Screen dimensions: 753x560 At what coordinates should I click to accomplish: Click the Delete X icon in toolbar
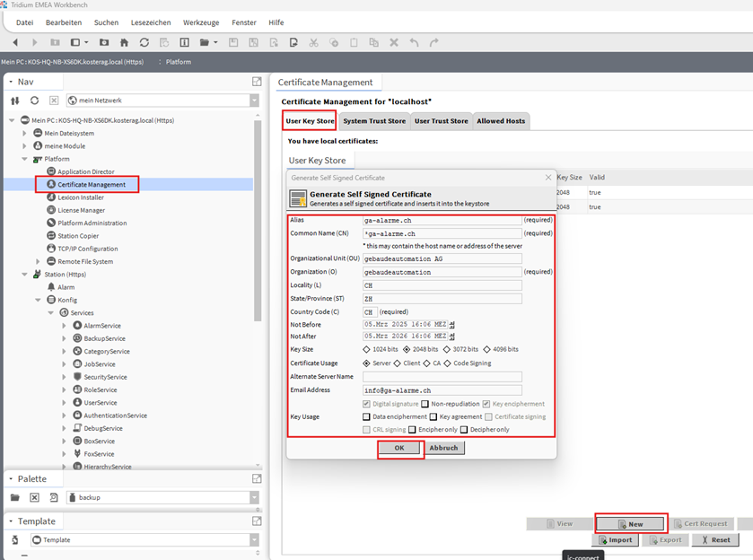[x=394, y=42]
